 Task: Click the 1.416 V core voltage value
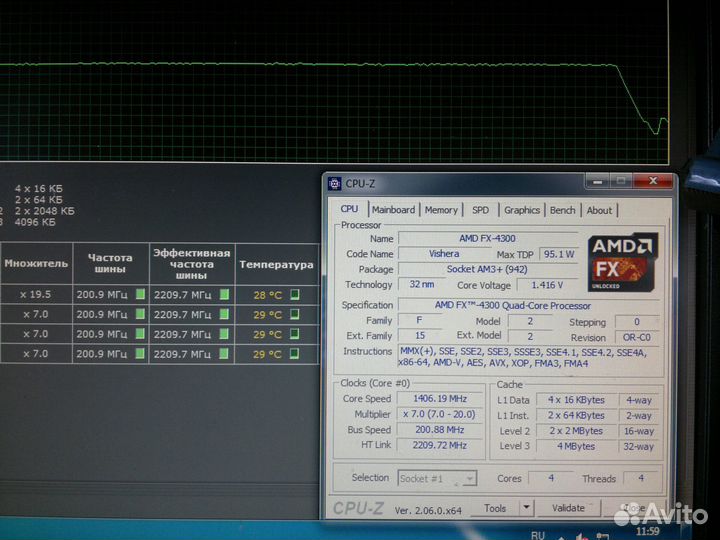[547, 285]
